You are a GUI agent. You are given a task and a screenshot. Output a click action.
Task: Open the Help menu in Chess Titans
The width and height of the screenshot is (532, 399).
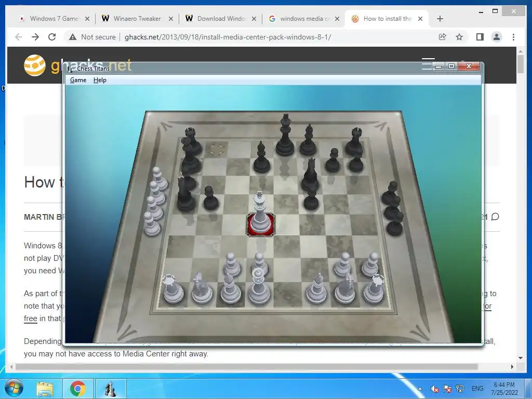(100, 80)
